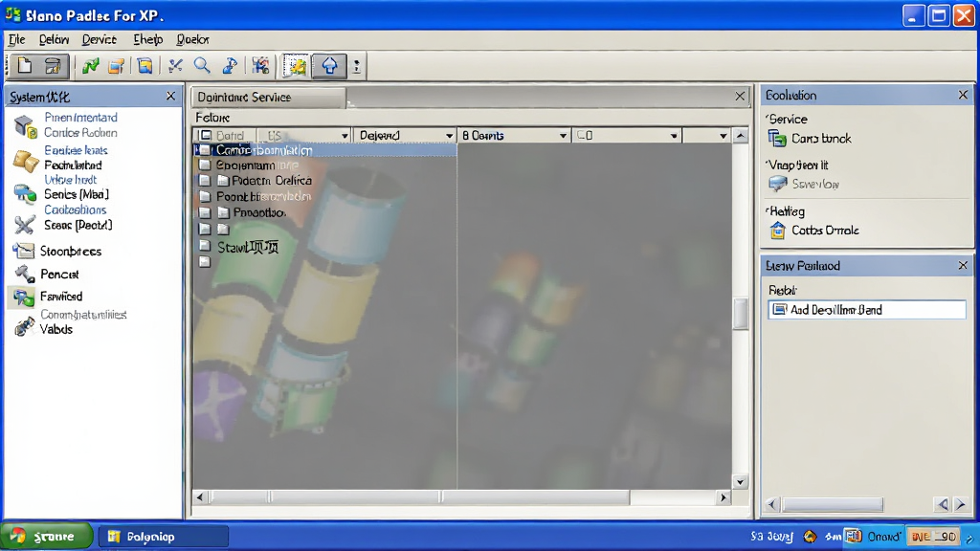The width and height of the screenshot is (980, 551).
Task: Select the scissors cut toolbar icon
Action: pos(175,66)
